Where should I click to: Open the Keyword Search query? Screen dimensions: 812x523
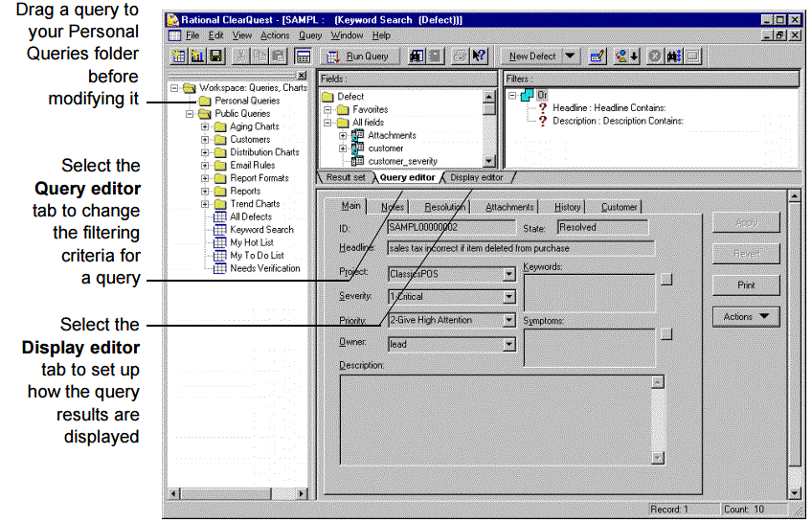tap(260, 230)
